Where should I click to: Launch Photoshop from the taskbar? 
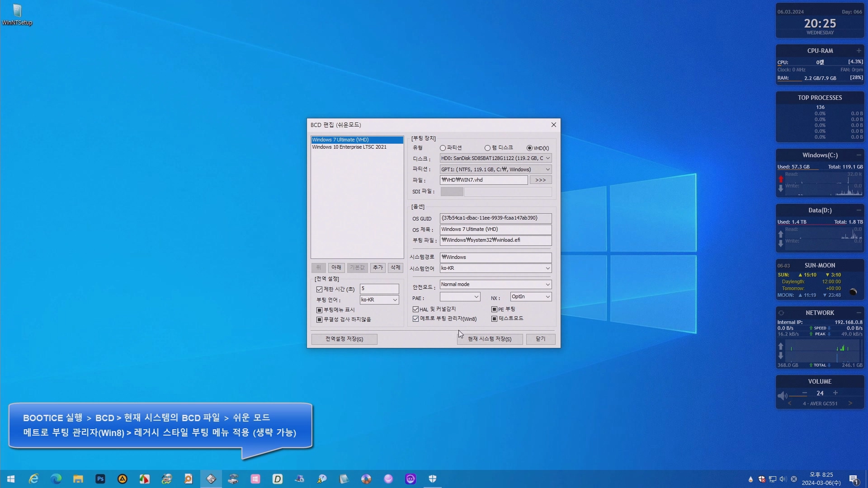pyautogui.click(x=100, y=479)
